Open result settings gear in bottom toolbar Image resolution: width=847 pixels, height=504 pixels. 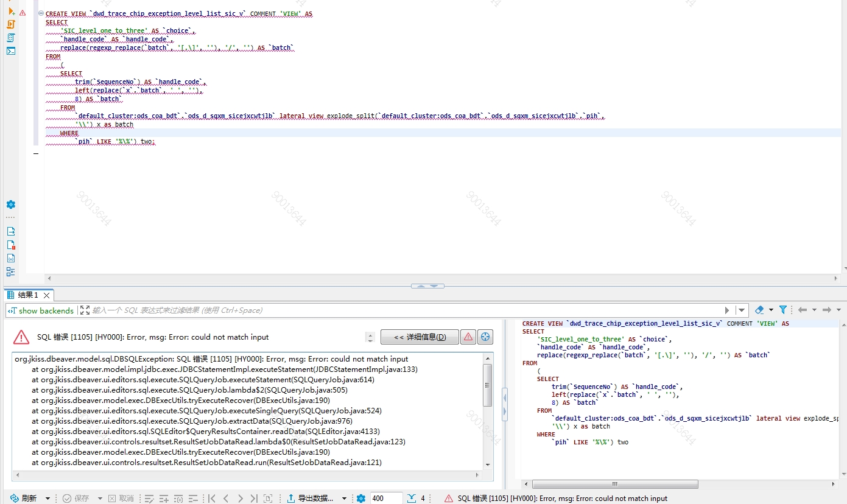pos(361,498)
